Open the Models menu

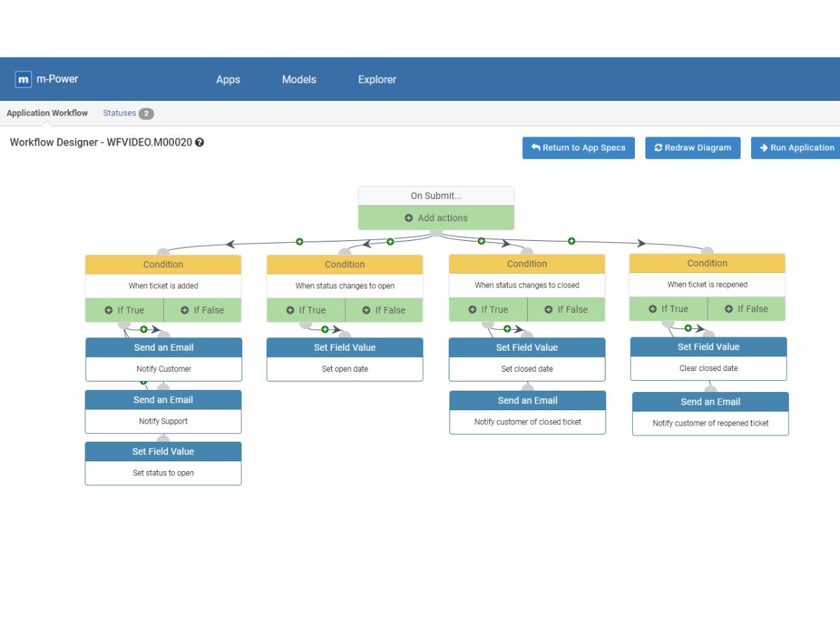[x=299, y=80]
